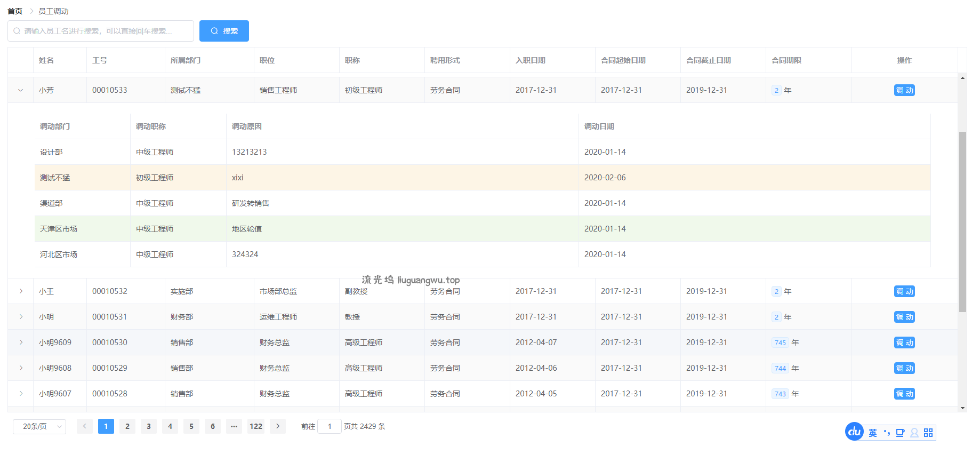Click the vertical table scrollbar thumb

point(962,221)
